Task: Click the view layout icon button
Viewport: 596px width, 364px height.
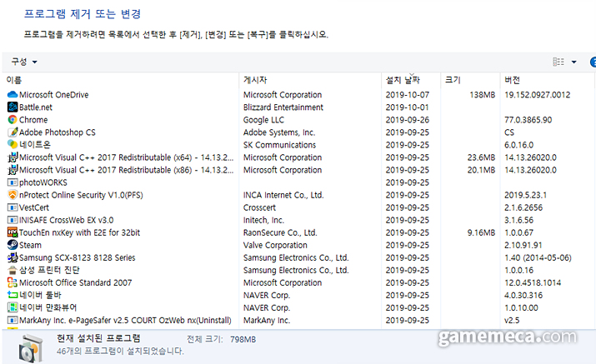Action: coord(558,62)
